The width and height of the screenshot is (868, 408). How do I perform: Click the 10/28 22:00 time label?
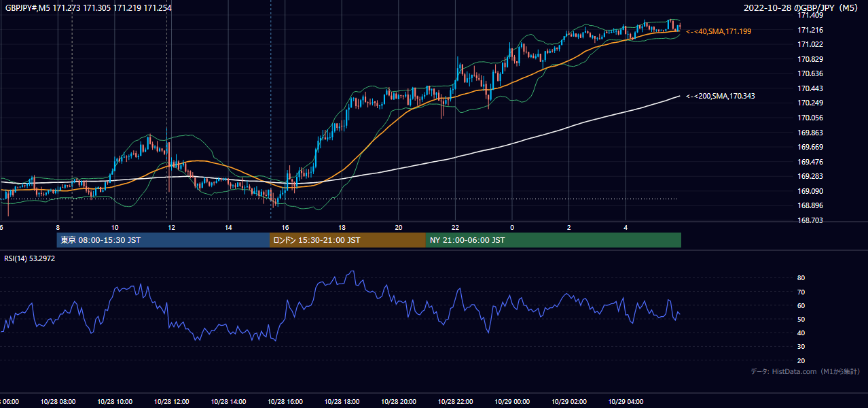pos(455,401)
